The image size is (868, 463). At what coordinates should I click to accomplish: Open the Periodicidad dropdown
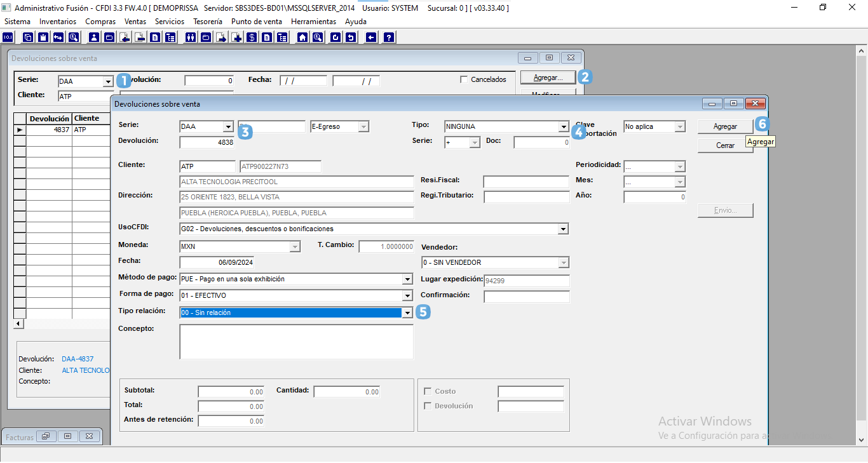(680, 166)
